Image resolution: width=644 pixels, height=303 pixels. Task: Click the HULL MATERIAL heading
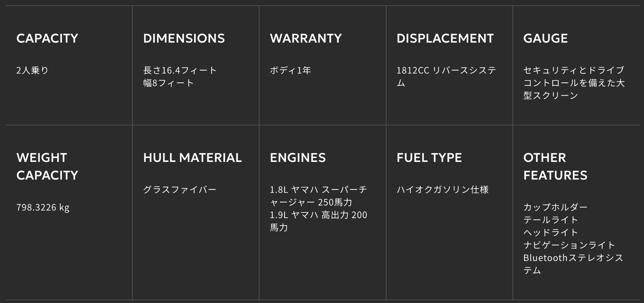tap(192, 158)
